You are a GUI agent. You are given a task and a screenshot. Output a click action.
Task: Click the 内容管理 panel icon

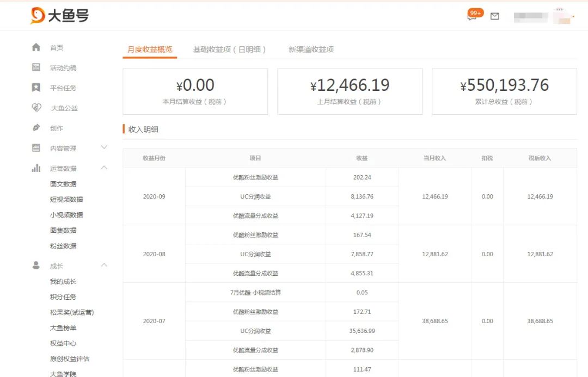pyautogui.click(x=35, y=147)
